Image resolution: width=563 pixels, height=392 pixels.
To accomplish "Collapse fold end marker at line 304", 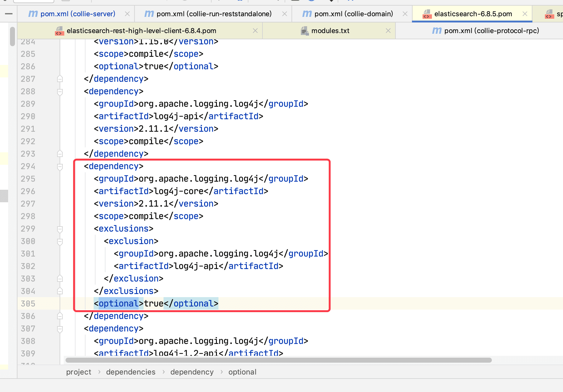I will pyautogui.click(x=60, y=291).
